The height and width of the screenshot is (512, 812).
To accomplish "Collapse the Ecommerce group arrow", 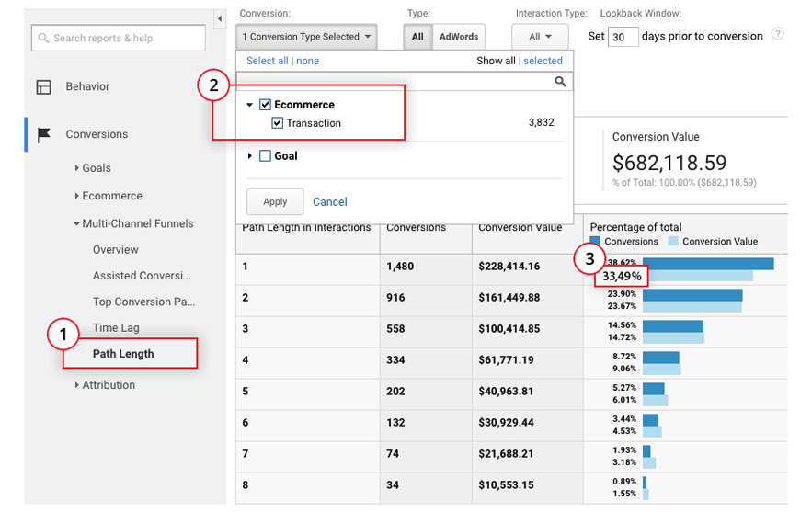I will pyautogui.click(x=249, y=105).
